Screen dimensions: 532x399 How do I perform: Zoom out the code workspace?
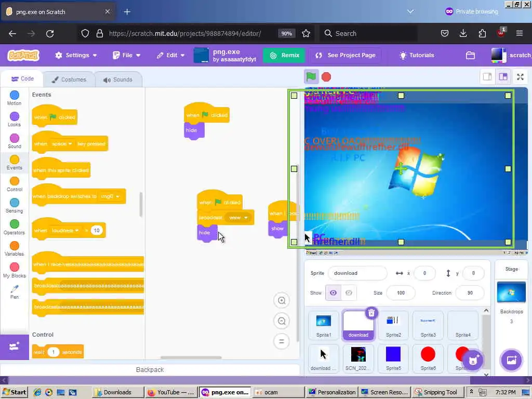click(x=281, y=321)
